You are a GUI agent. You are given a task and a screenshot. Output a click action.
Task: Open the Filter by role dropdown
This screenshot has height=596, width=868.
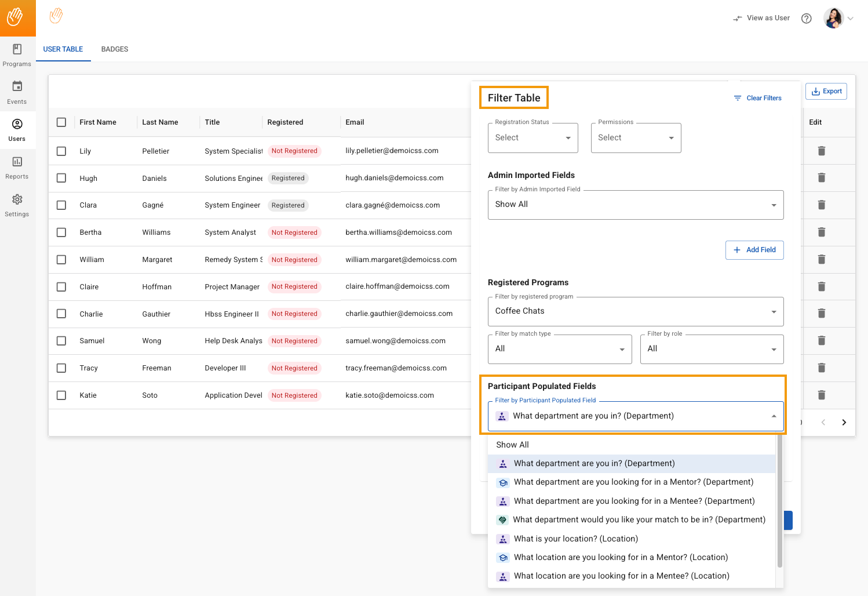pos(712,349)
